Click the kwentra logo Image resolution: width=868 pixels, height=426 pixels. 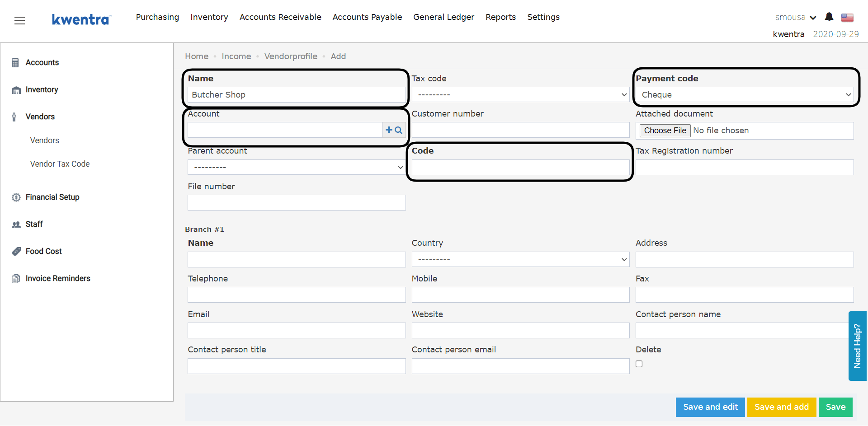(81, 19)
